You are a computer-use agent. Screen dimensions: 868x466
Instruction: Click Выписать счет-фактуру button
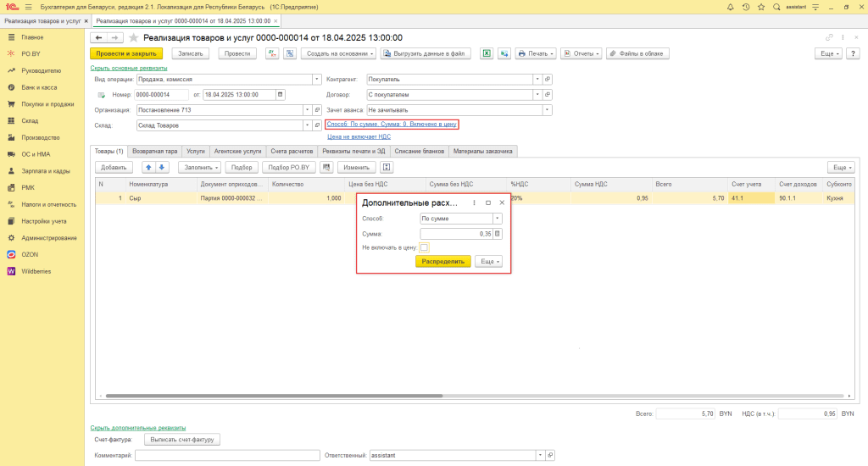[x=182, y=440]
